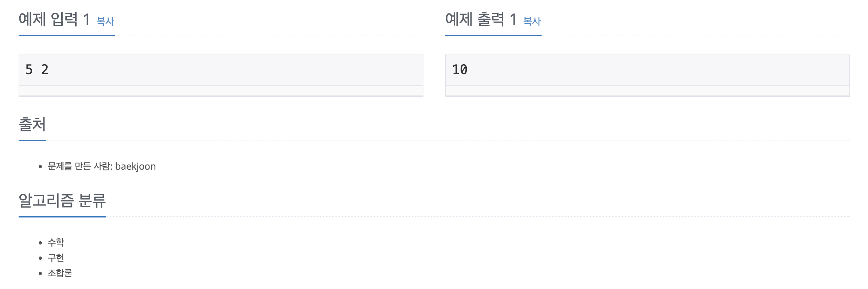Screen dimensions: 868x289
Task: Click the bullet before 구현
Action: (40, 258)
